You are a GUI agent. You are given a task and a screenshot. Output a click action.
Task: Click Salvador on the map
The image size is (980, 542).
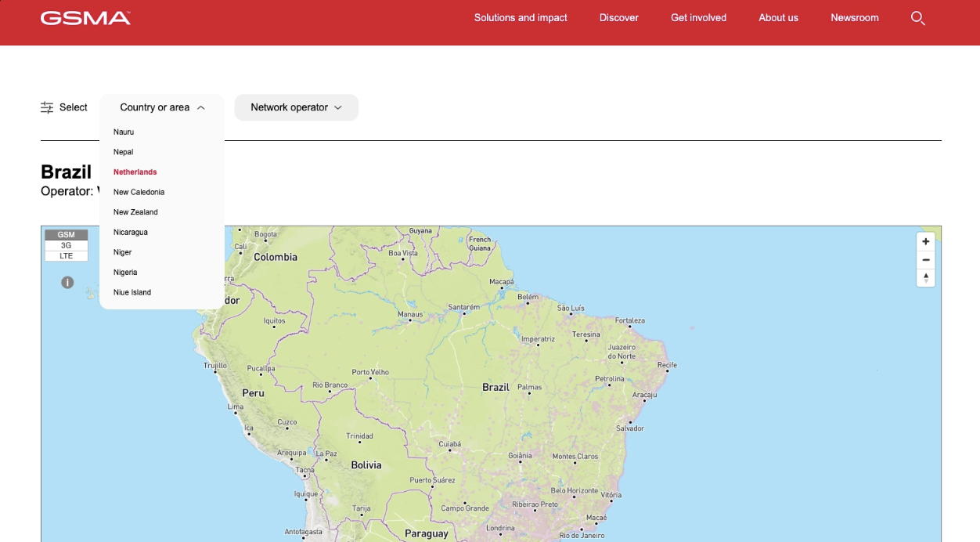pyautogui.click(x=630, y=428)
